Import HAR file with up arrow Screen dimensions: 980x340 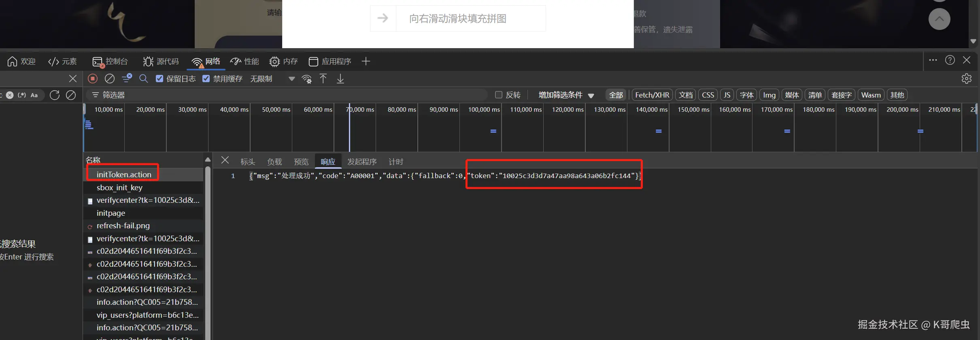coord(323,79)
